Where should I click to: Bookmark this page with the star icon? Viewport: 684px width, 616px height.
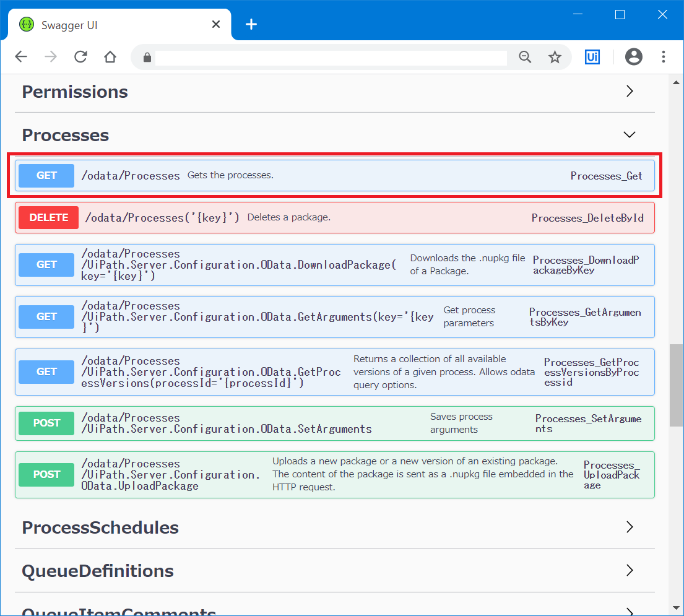point(555,57)
